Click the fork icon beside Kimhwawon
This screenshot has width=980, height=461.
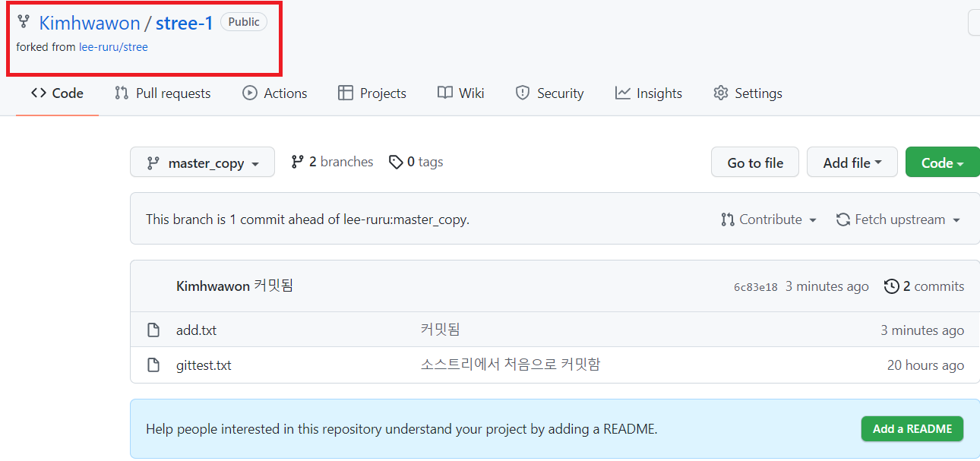coord(24,22)
